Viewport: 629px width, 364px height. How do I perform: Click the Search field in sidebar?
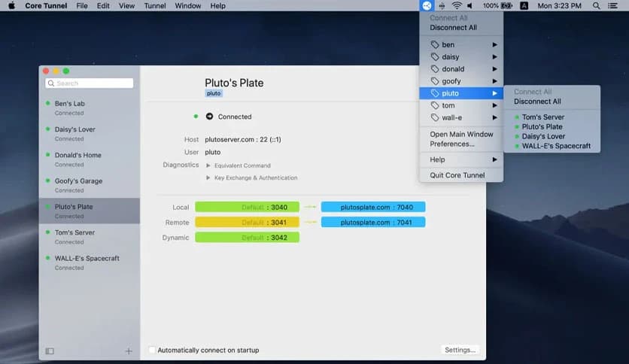(x=90, y=83)
